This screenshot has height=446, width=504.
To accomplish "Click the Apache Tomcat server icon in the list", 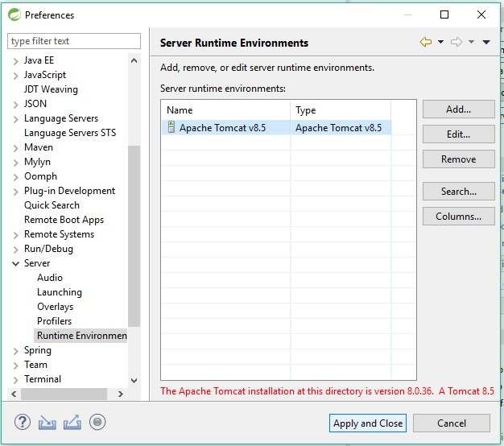I will pyautogui.click(x=171, y=127).
